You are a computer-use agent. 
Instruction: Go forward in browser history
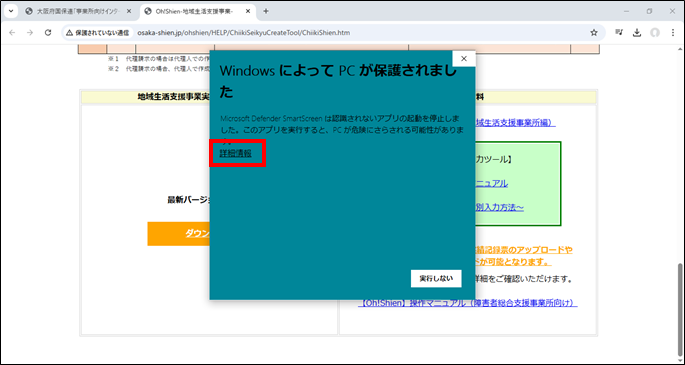(x=30, y=33)
